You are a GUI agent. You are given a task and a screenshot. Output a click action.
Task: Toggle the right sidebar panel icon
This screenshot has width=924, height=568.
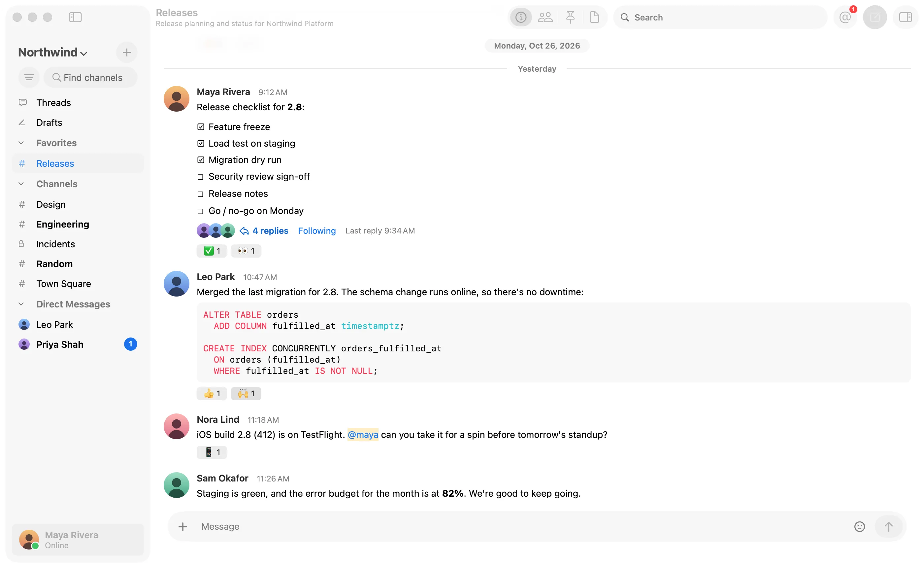tap(905, 17)
